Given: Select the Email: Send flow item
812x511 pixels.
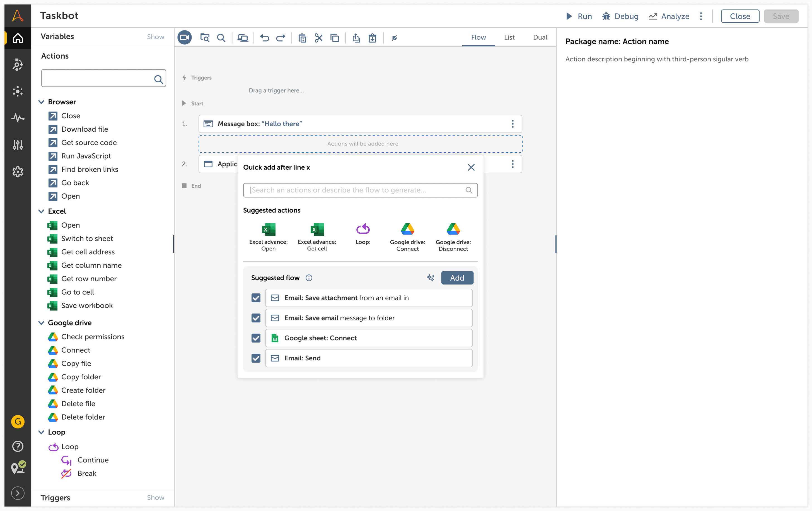Looking at the screenshot, I should pyautogui.click(x=369, y=358).
